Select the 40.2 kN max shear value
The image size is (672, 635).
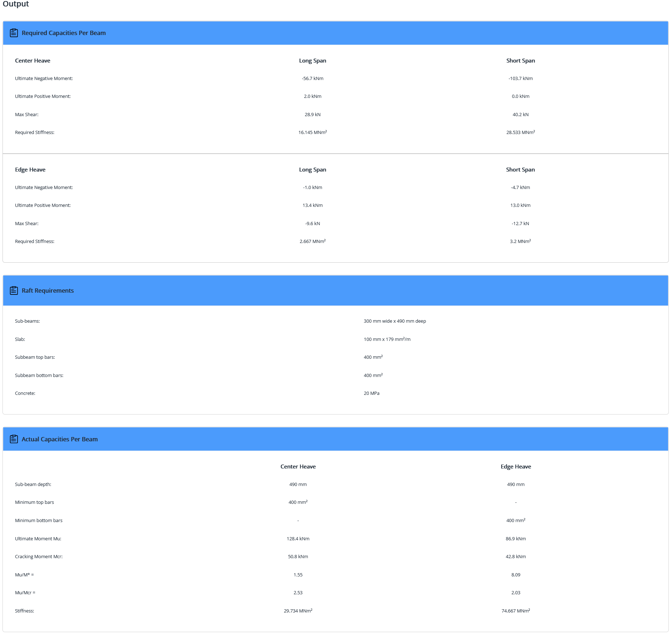click(x=520, y=115)
